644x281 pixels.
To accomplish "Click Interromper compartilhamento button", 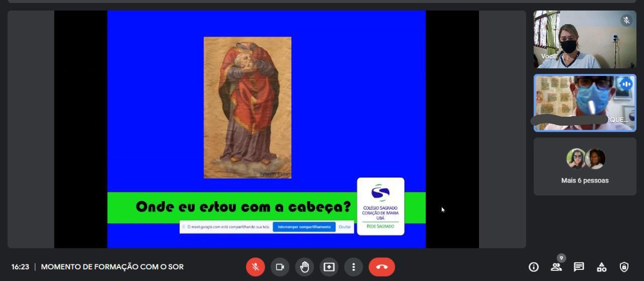I will click(304, 227).
